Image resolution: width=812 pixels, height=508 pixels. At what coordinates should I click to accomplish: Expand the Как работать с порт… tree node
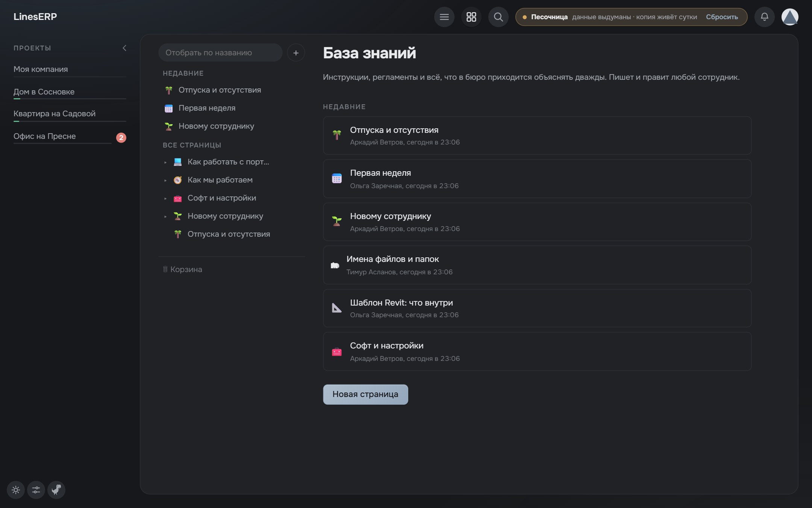click(x=165, y=162)
